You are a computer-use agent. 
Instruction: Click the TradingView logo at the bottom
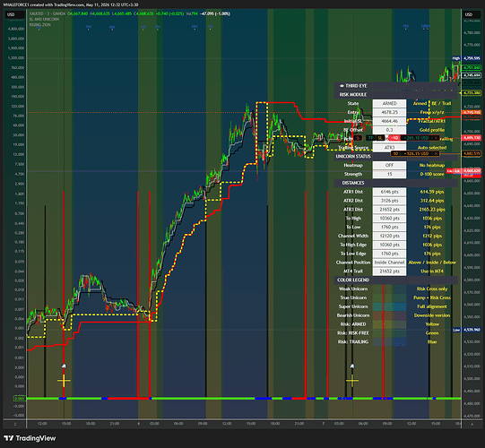(x=30, y=438)
